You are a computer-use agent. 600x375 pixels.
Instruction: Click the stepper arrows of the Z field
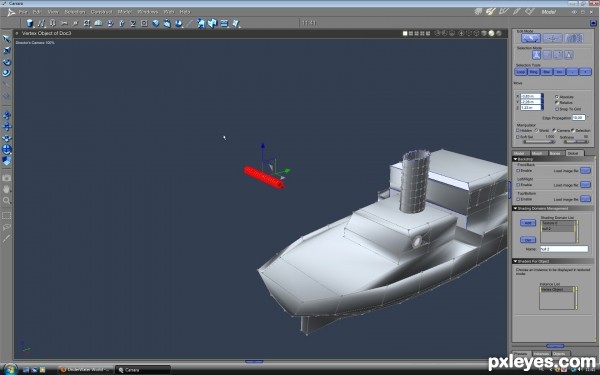542,108
